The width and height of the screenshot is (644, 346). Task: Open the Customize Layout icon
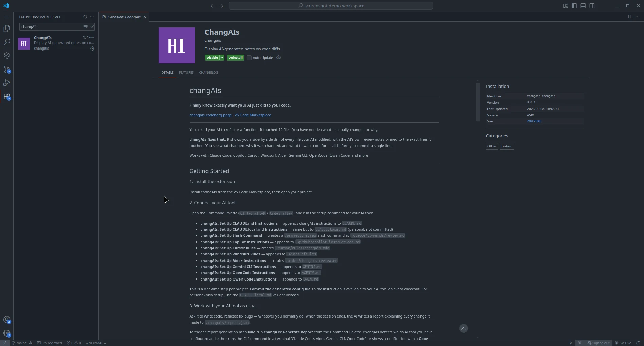[566, 6]
